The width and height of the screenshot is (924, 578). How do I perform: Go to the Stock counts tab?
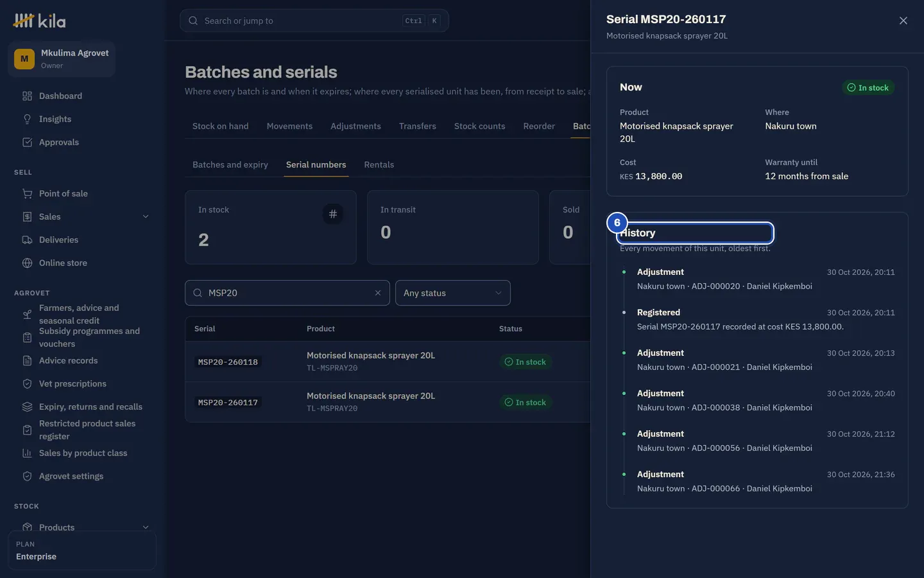click(479, 127)
